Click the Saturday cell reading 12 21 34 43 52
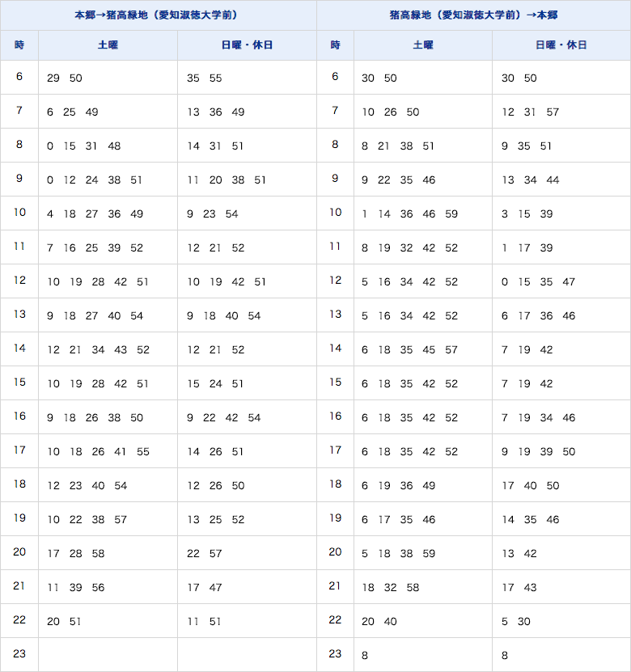 (108, 350)
